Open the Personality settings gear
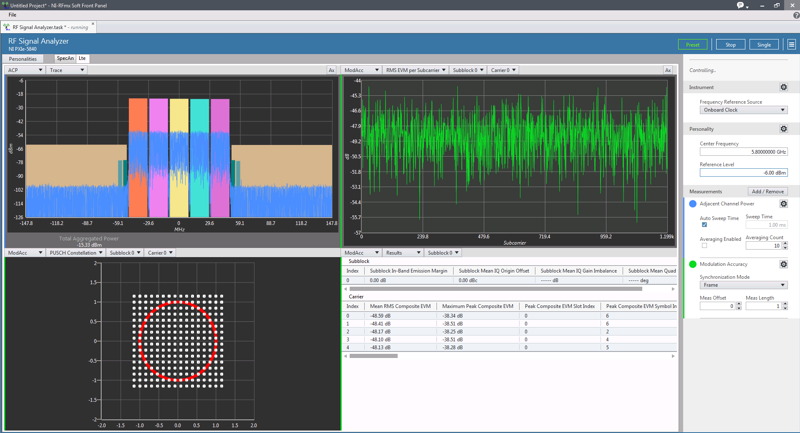This screenshot has height=433, width=800. point(783,129)
